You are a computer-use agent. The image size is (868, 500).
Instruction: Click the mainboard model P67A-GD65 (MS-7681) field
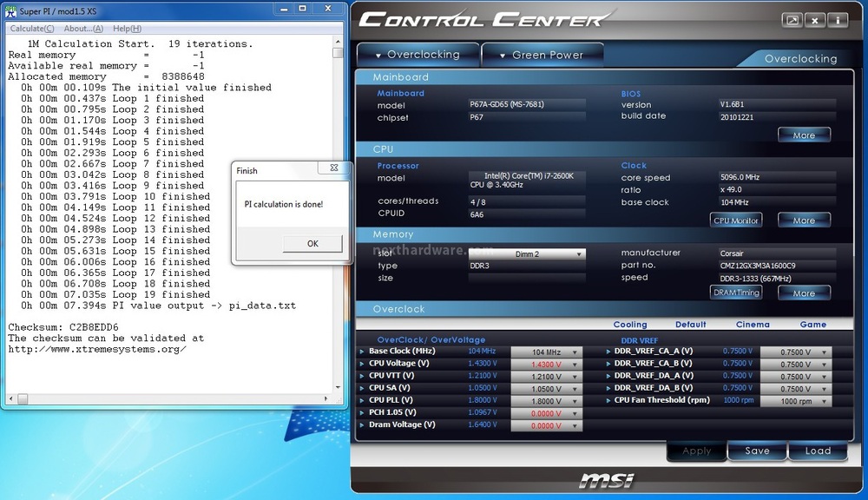point(527,104)
